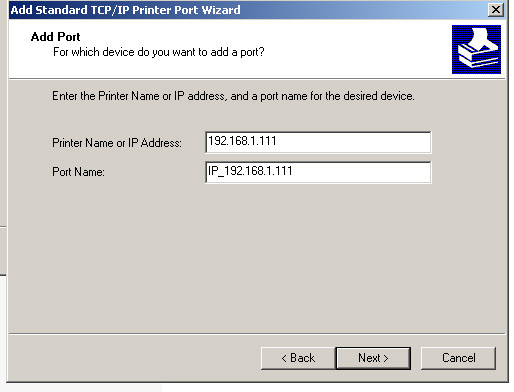Click the 'Enter the Printer Name' instruction text
The width and height of the screenshot is (514, 392).
[233, 96]
